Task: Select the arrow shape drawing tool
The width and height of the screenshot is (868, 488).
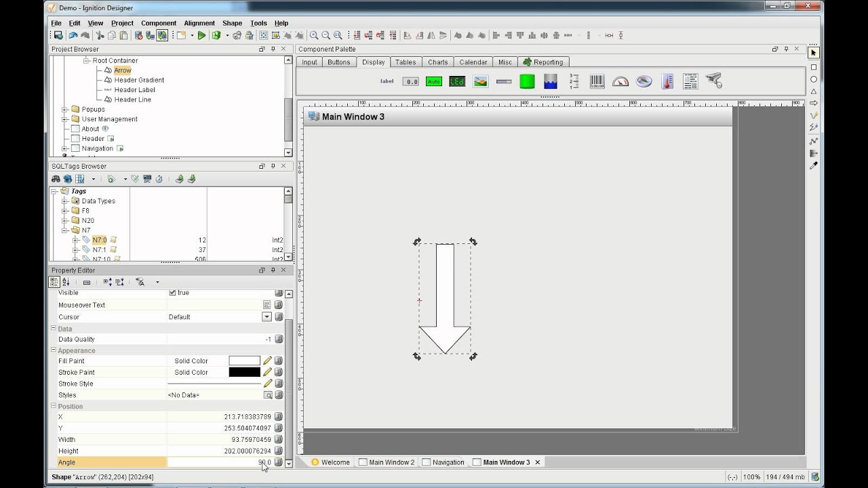Action: tap(814, 103)
